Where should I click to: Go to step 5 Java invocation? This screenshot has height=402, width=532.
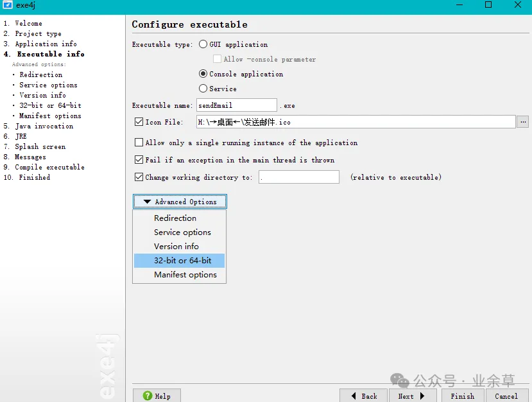click(x=39, y=126)
